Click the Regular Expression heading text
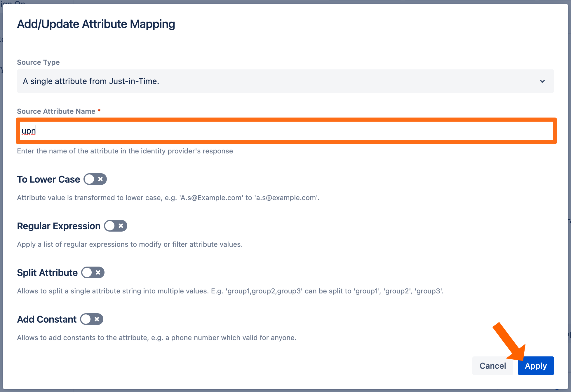Image resolution: width=571 pixels, height=392 pixels. (59, 226)
